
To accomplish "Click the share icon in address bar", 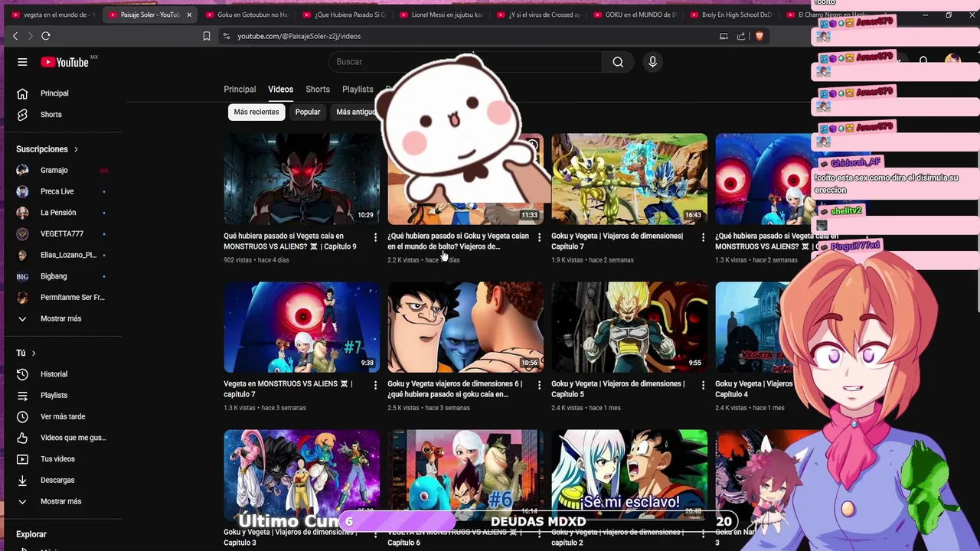I will point(741,36).
